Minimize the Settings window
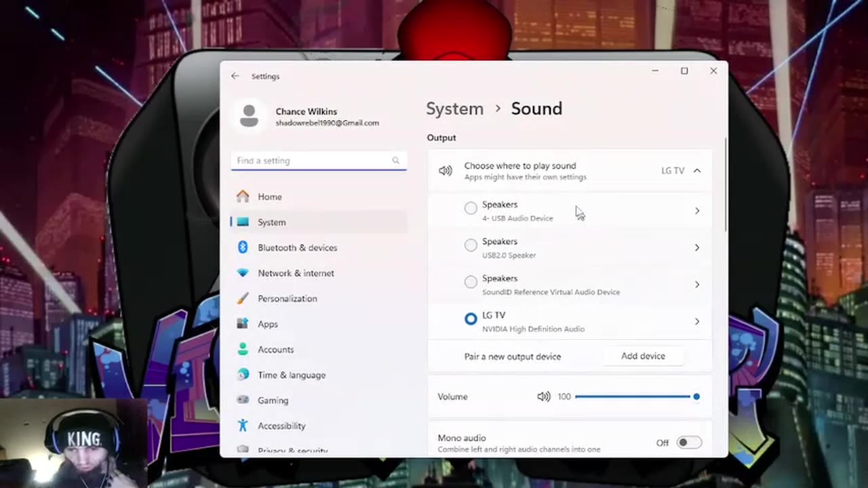868x488 pixels. tap(655, 70)
